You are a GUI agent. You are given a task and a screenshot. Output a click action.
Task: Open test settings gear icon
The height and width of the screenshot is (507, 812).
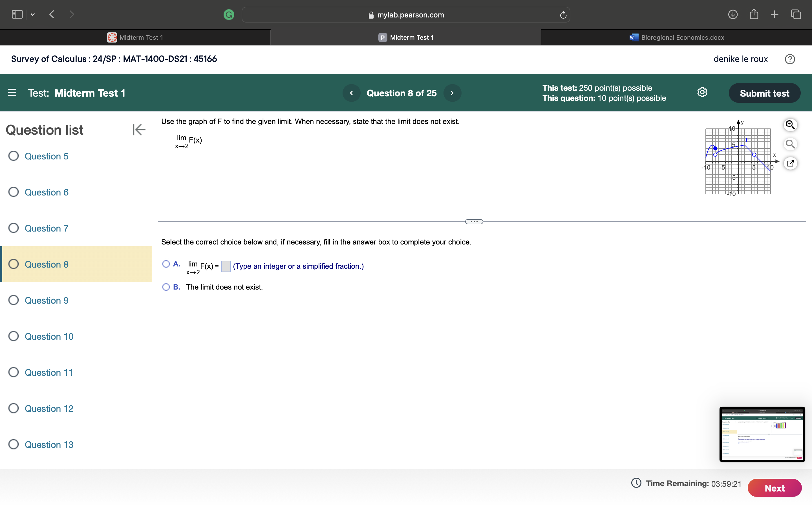(x=702, y=93)
